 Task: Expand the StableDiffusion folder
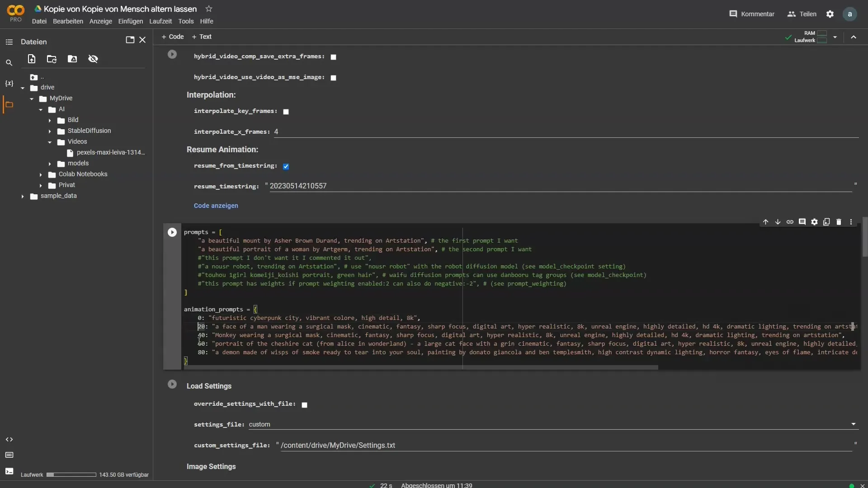pos(50,131)
